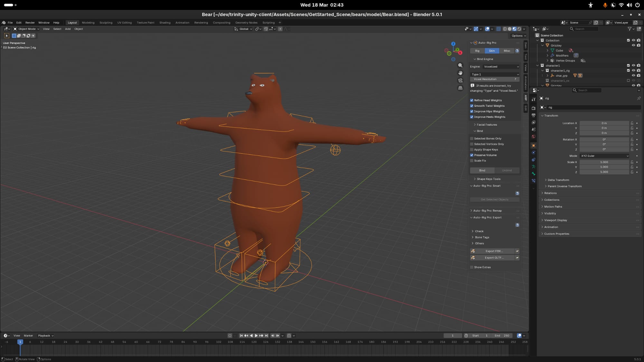The image size is (644, 362).
Task: Toggle viewport overlays icon
Action: [488, 29]
